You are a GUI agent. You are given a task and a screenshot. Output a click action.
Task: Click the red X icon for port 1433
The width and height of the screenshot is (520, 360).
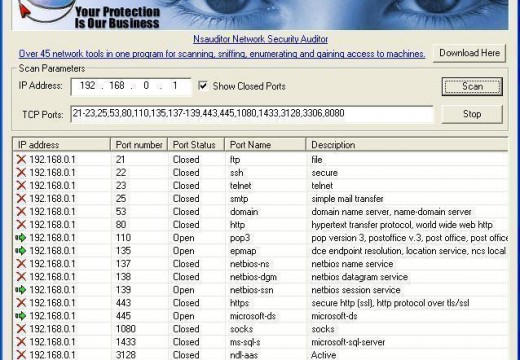click(21, 342)
